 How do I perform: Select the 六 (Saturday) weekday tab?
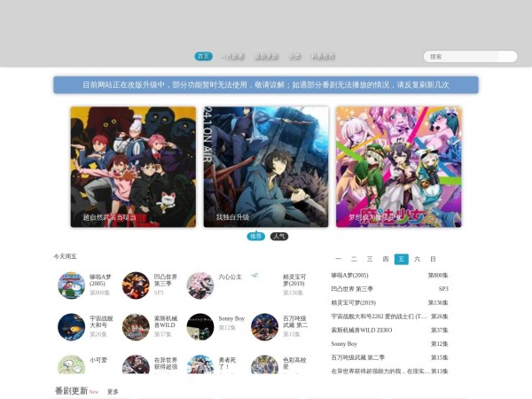[x=417, y=259]
